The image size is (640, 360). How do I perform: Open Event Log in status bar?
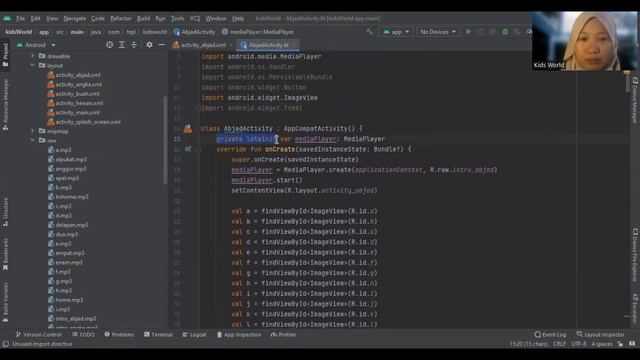click(x=550, y=335)
